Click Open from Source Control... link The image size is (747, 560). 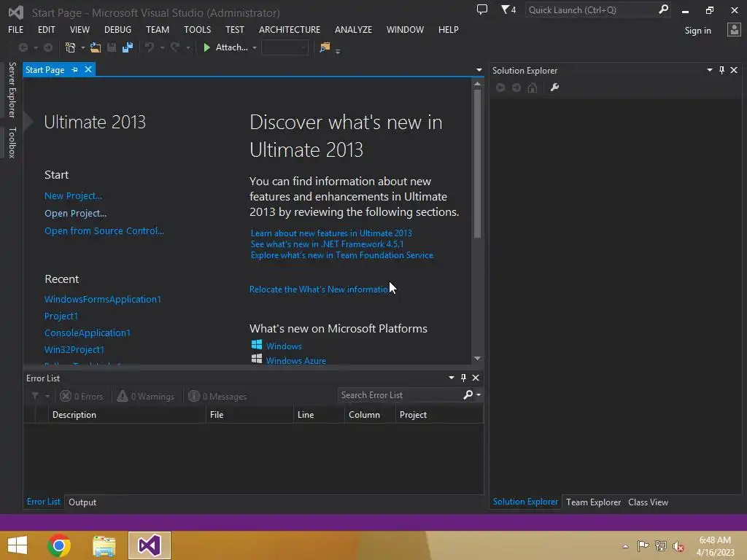point(104,230)
